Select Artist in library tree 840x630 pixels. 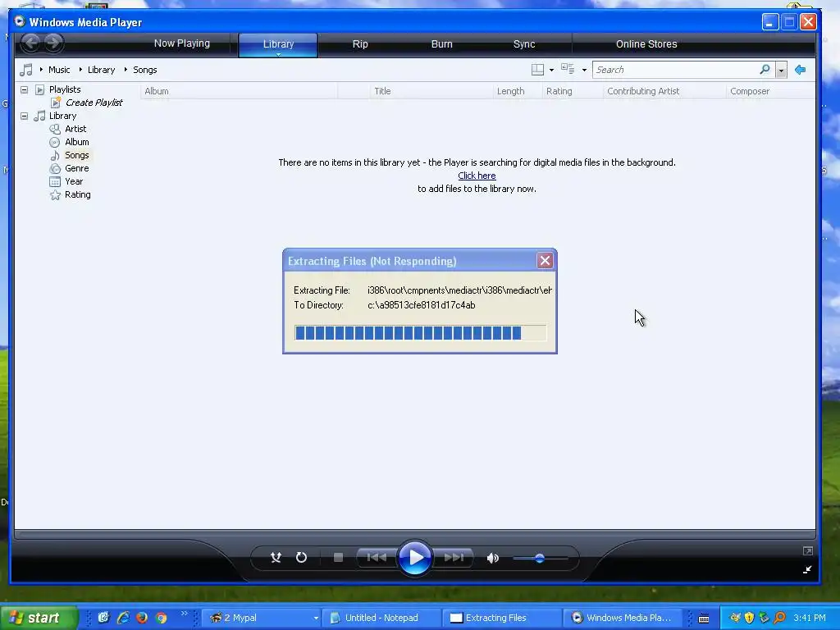(x=75, y=129)
